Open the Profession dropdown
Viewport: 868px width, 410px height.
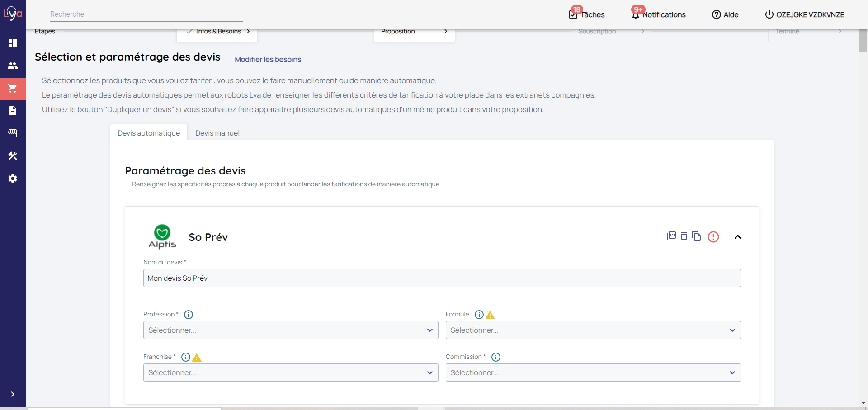[291, 330]
